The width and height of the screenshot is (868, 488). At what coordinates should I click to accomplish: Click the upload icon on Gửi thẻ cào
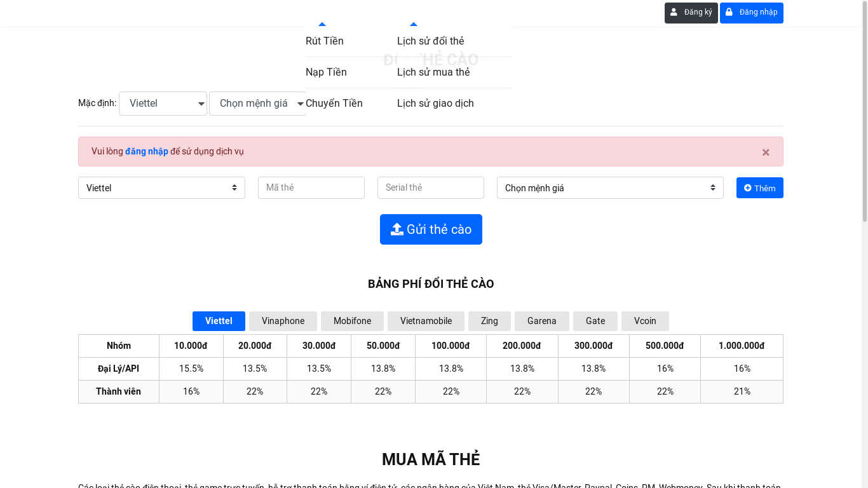click(397, 229)
